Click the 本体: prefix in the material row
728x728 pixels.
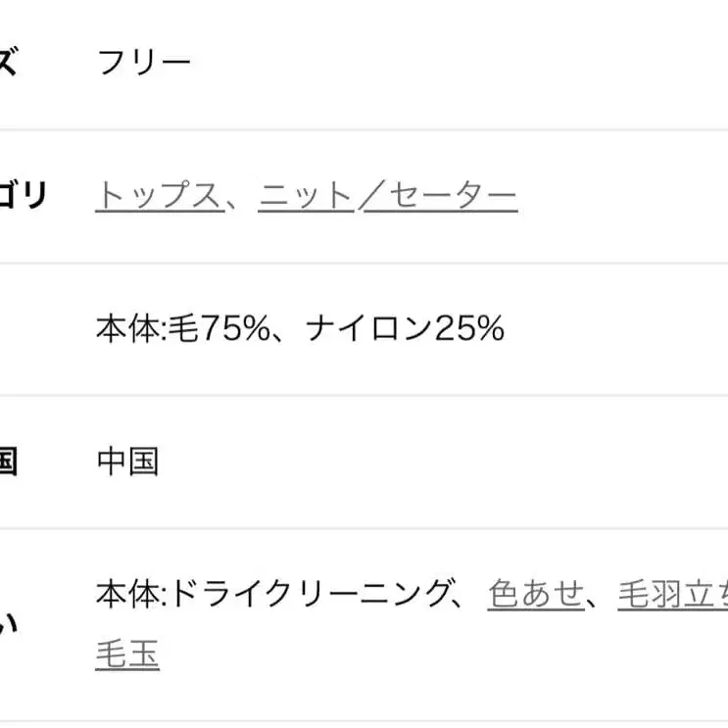point(132,329)
